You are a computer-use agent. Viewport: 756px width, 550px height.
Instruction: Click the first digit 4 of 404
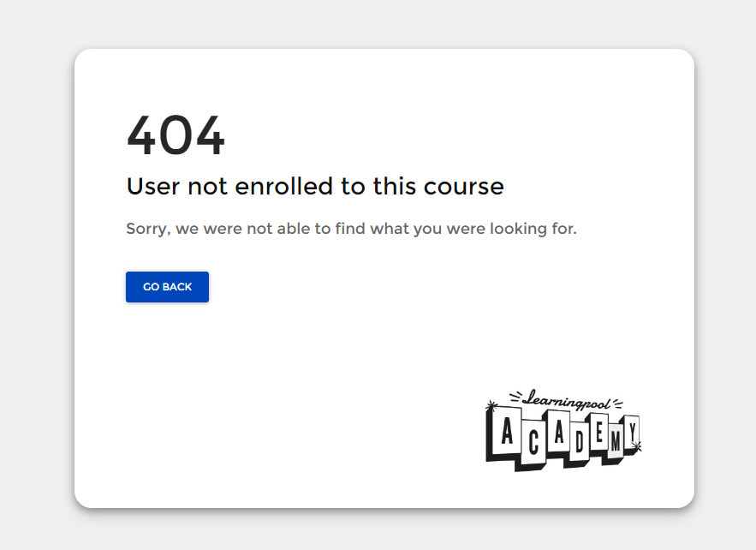tap(140, 135)
